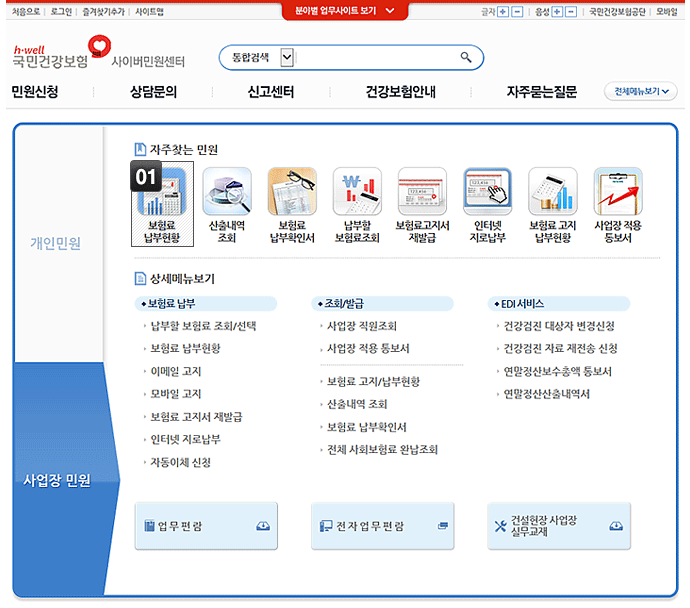Open 납부할 보험료 조회/선택
Image resolution: width=690 pixels, height=608 pixels.
pos(203,326)
